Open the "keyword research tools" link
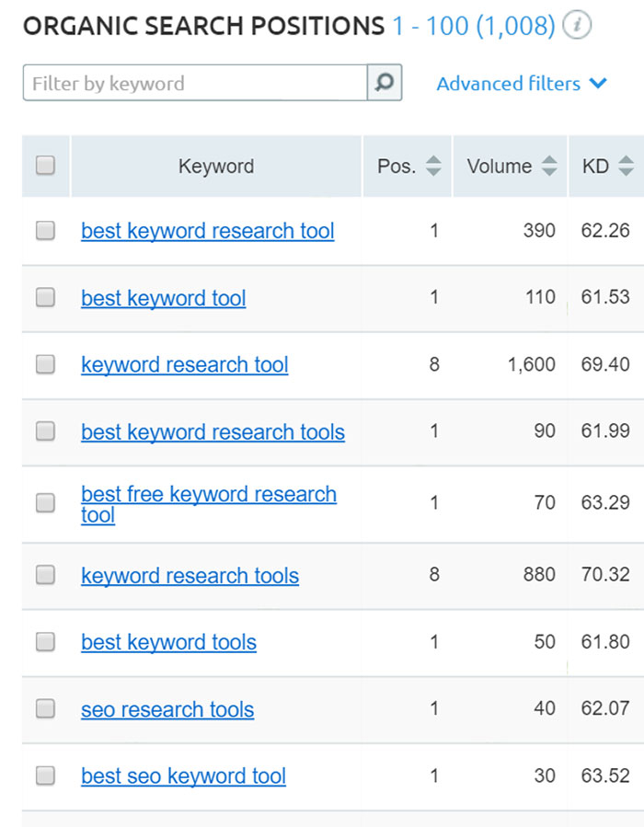The image size is (644, 827). 190,575
